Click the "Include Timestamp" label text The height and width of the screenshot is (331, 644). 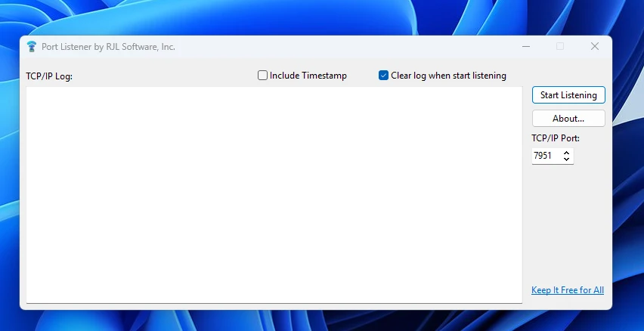coord(308,76)
